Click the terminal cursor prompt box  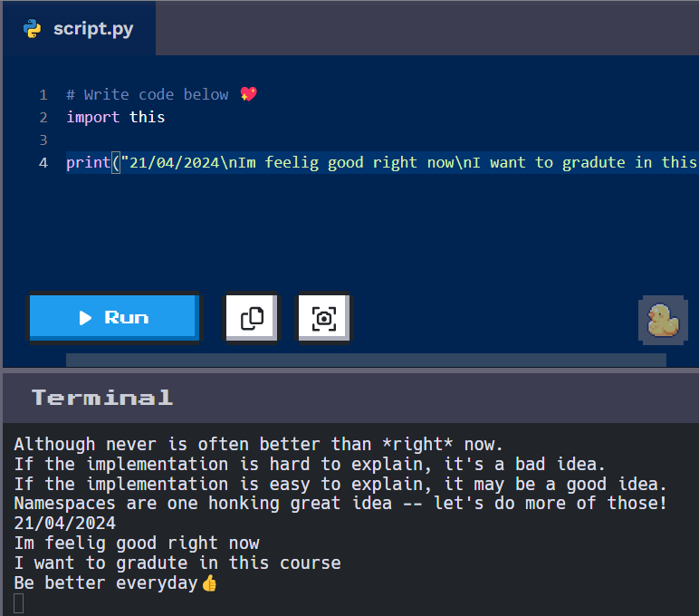coord(19,603)
